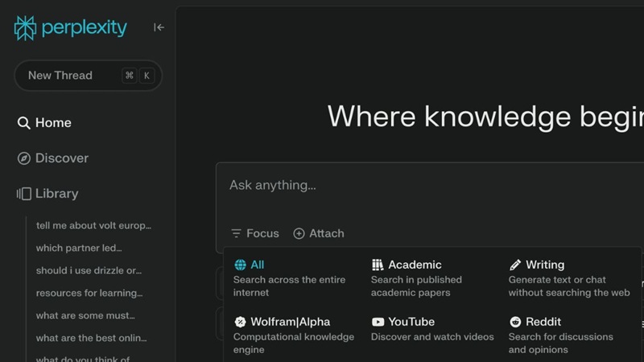Screen dimensions: 644x362
Task: Click the Attach plus-circle icon
Action: pos(299,233)
